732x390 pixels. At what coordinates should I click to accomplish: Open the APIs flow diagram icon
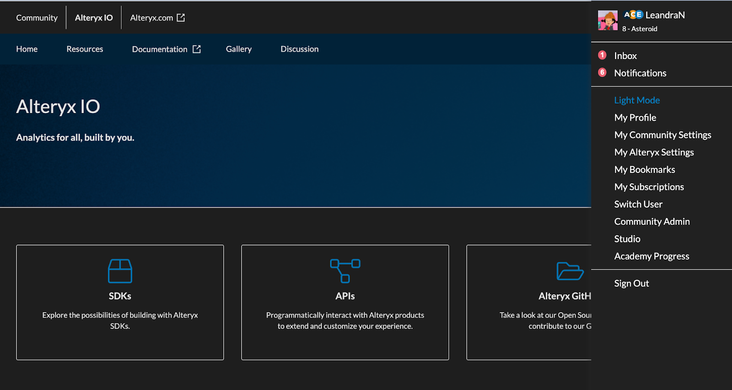coord(345,271)
